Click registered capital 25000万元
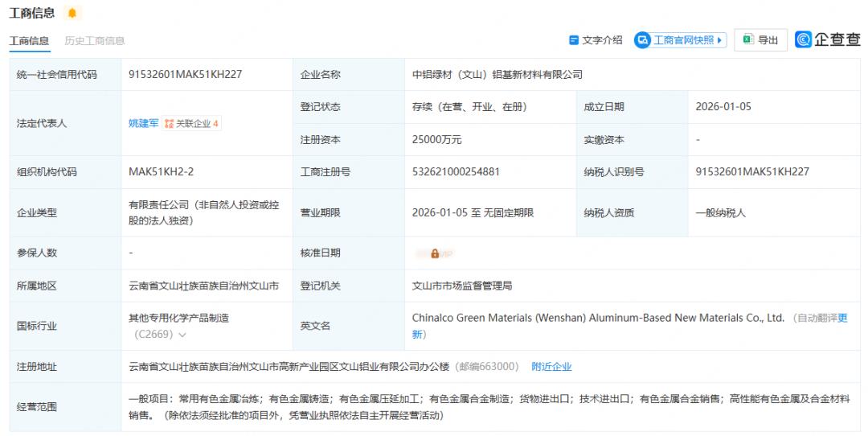The width and height of the screenshot is (868, 436). [x=436, y=140]
